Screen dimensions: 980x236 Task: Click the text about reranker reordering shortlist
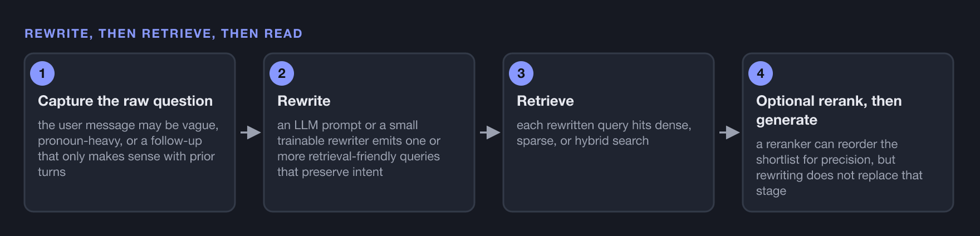coord(839,167)
